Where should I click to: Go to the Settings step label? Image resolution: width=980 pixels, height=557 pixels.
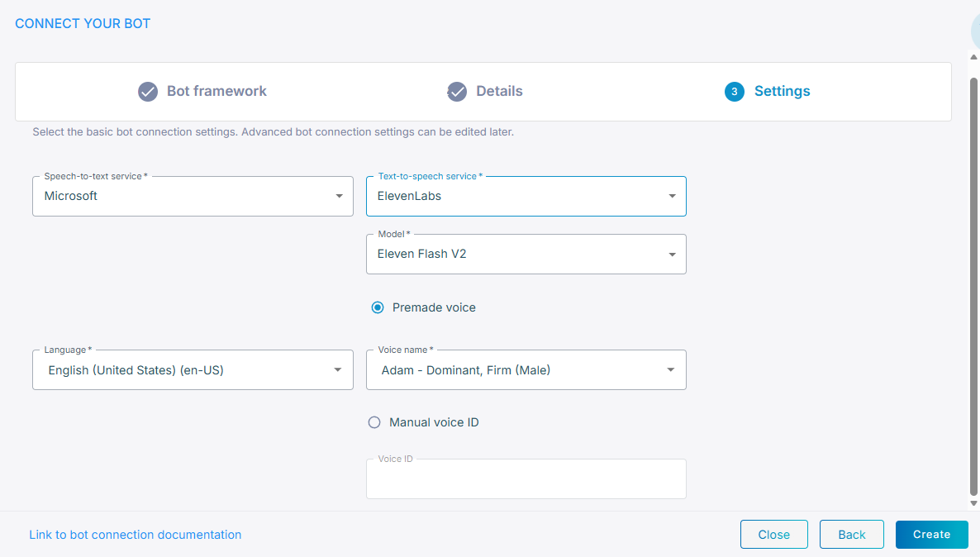click(x=782, y=92)
